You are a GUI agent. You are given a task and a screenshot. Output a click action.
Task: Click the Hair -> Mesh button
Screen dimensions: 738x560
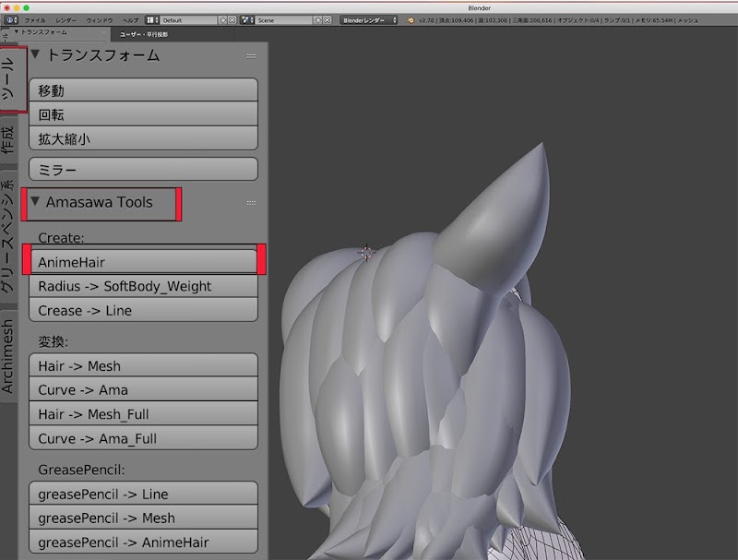click(144, 365)
